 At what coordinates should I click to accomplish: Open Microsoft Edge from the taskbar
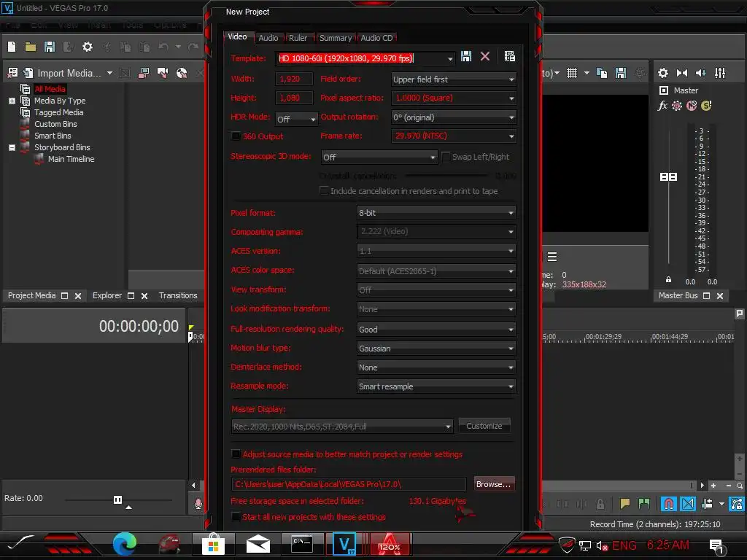point(125,544)
